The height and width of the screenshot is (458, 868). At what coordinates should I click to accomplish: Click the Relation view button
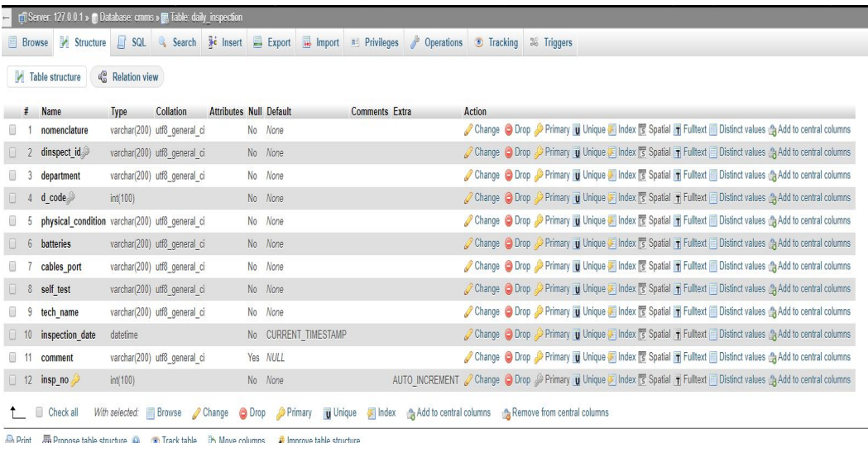127,77
